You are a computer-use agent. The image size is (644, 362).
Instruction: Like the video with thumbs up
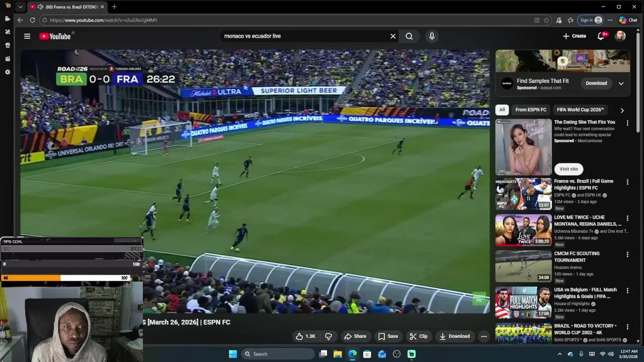[305, 336]
